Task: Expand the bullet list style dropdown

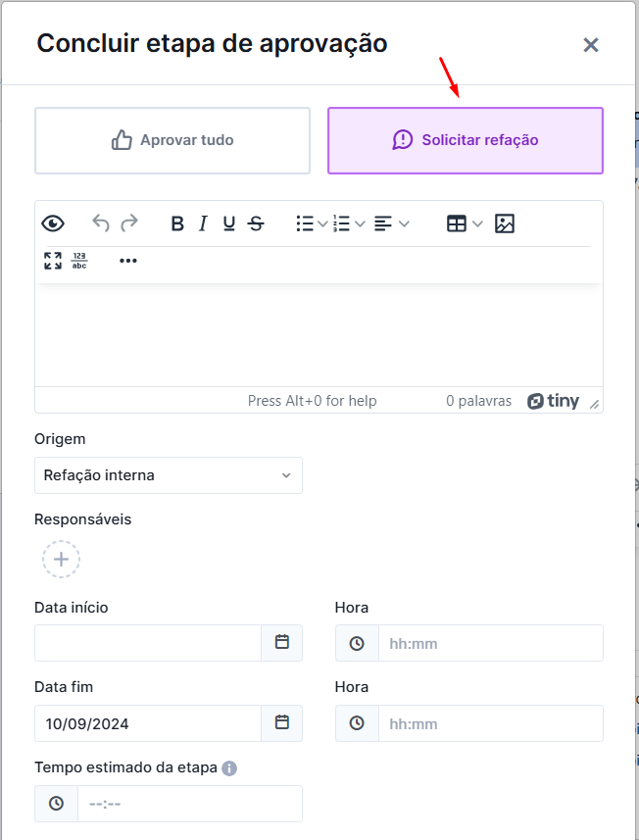Action: (x=322, y=223)
